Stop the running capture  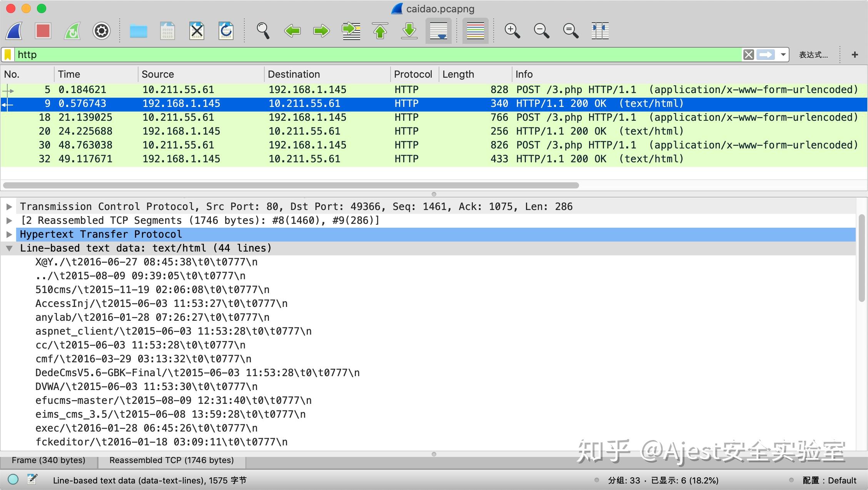click(43, 31)
